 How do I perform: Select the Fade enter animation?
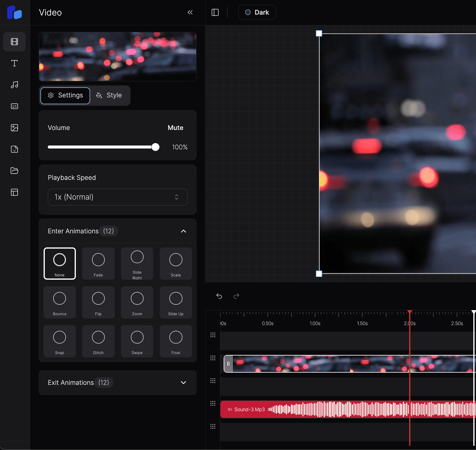point(98,263)
